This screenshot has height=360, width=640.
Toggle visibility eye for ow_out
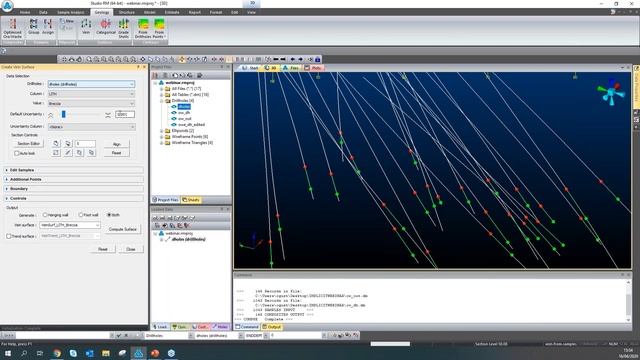[174, 119]
